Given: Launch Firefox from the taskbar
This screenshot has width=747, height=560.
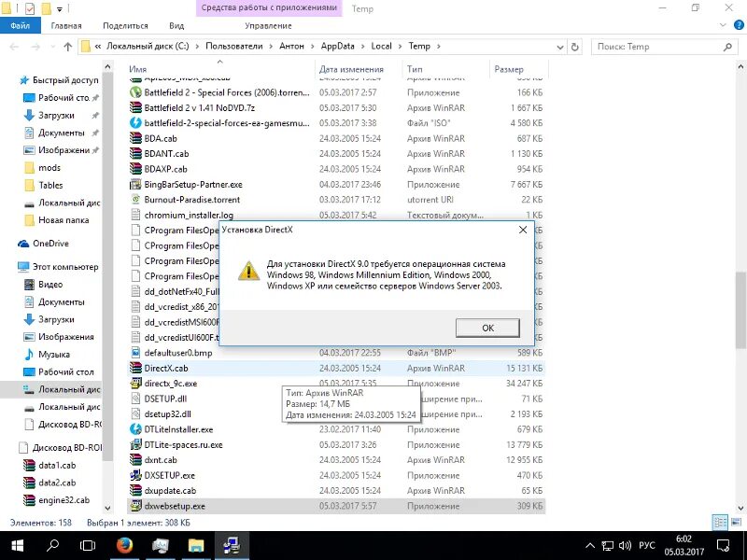Looking at the screenshot, I should (x=125, y=546).
